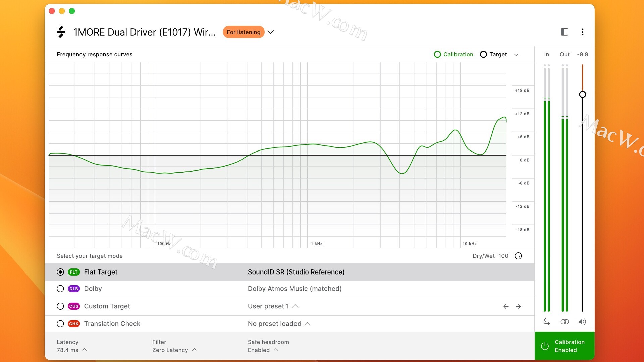The width and height of the screenshot is (644, 362).
Task: Click the output level meter
Action: point(565,188)
